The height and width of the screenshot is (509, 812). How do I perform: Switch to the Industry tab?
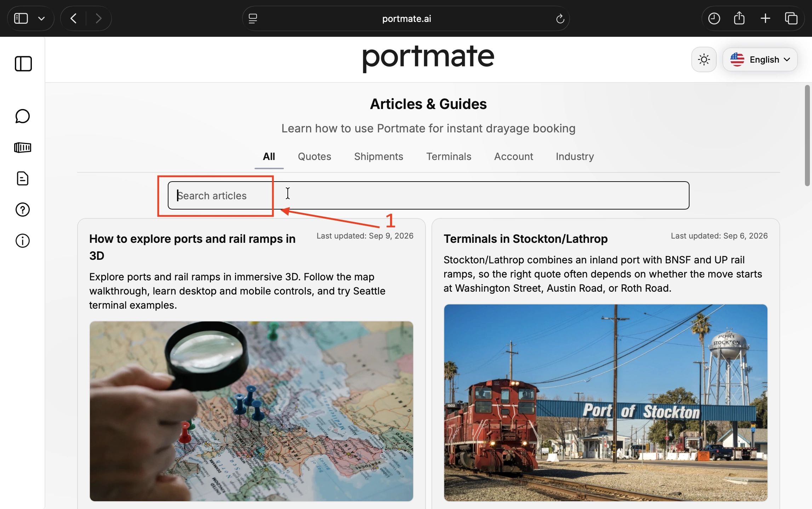click(574, 156)
